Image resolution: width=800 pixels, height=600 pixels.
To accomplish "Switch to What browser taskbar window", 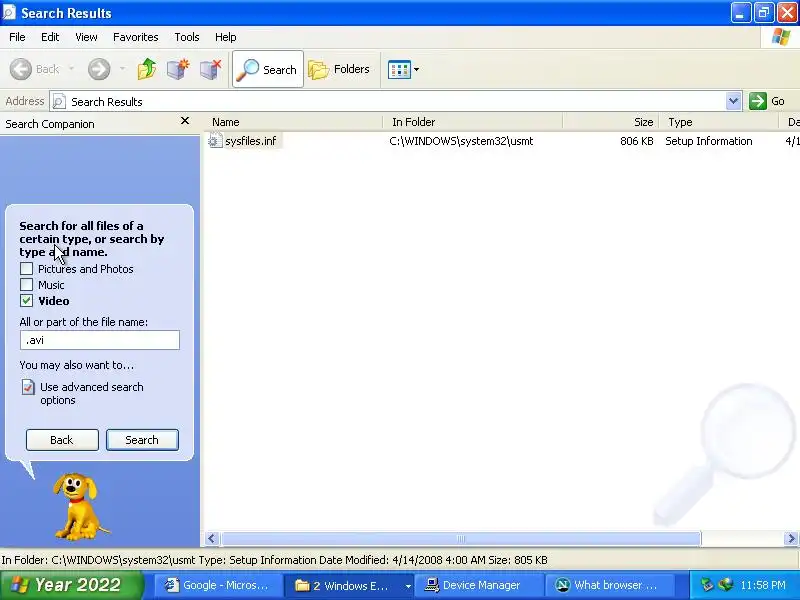I will pos(609,585).
